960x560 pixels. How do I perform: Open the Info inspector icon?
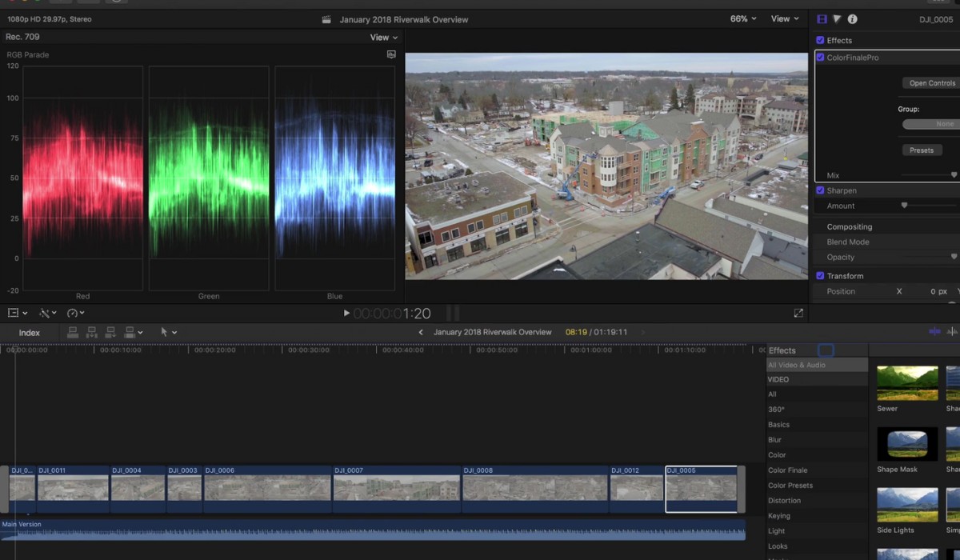[x=852, y=19]
